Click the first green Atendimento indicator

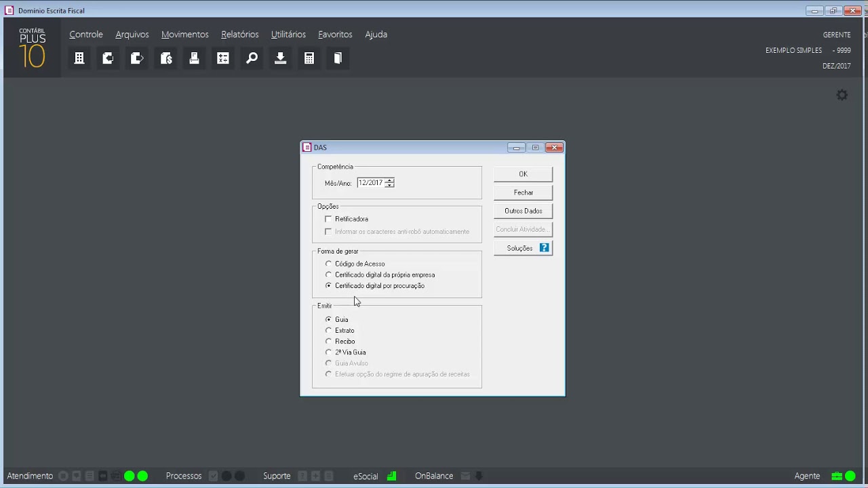pyautogui.click(x=129, y=476)
